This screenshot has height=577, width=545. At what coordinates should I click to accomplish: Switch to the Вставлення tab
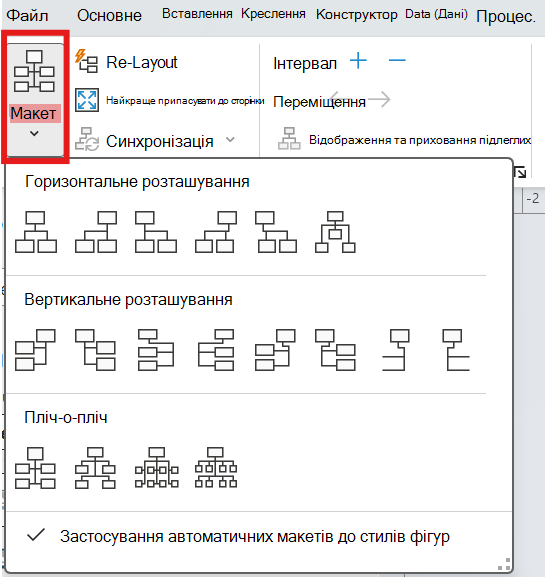pos(197,14)
